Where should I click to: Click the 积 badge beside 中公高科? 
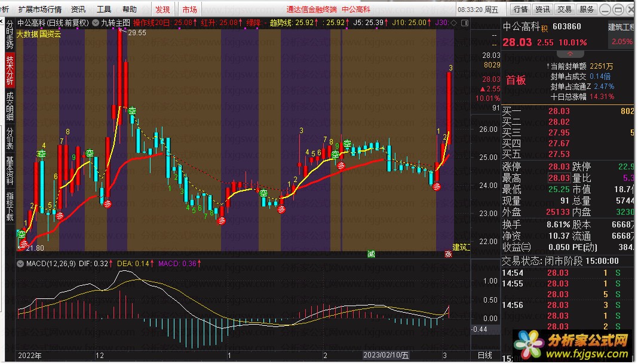[x=544, y=29]
